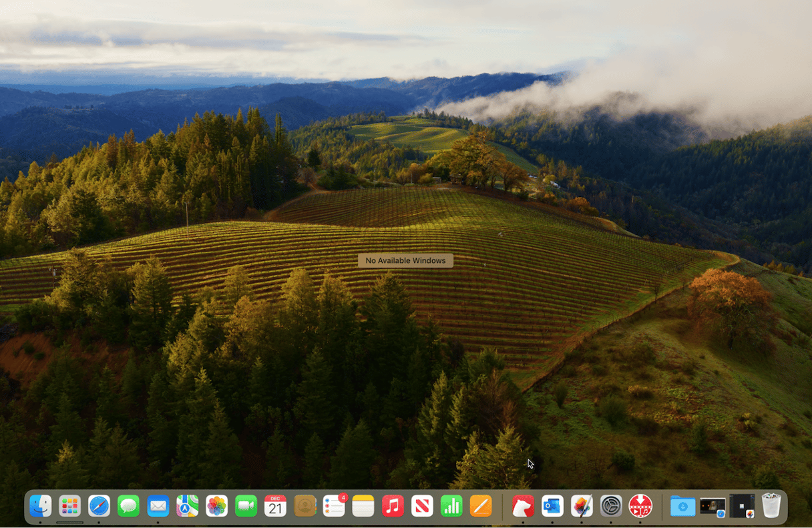This screenshot has height=528, width=812.
Task: Launch Pages from the Dock
Action: point(481,506)
